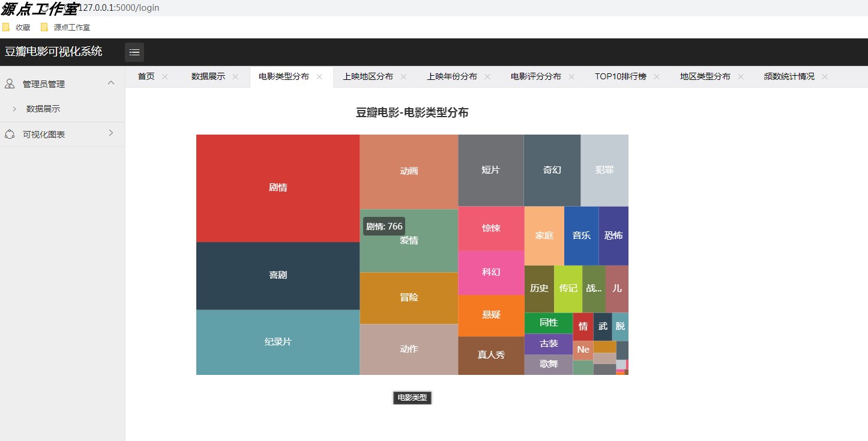The width and height of the screenshot is (868, 441).
Task: Open the 收藏 bookmark
Action: pyautogui.click(x=23, y=27)
